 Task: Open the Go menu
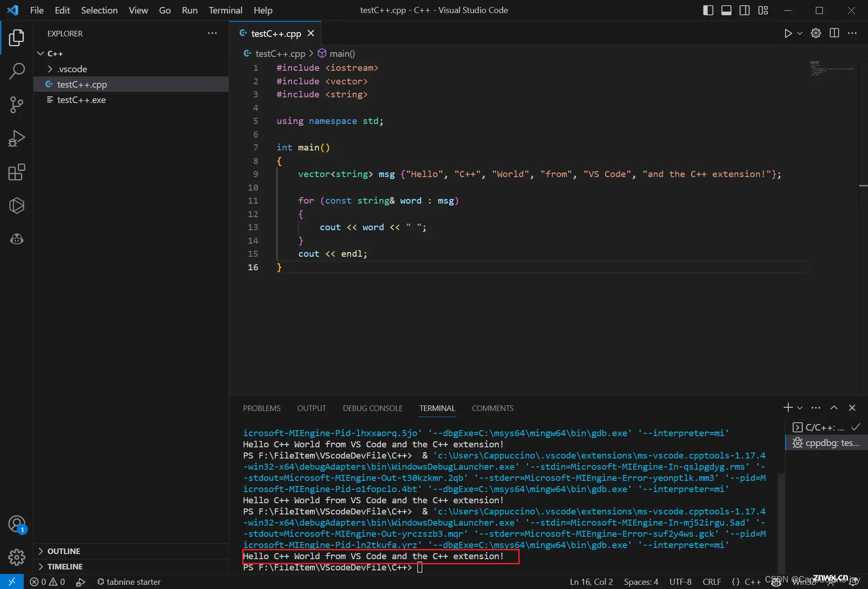(165, 10)
